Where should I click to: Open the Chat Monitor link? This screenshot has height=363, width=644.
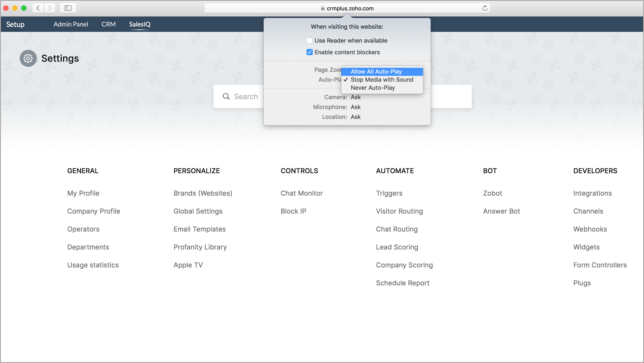coord(302,193)
